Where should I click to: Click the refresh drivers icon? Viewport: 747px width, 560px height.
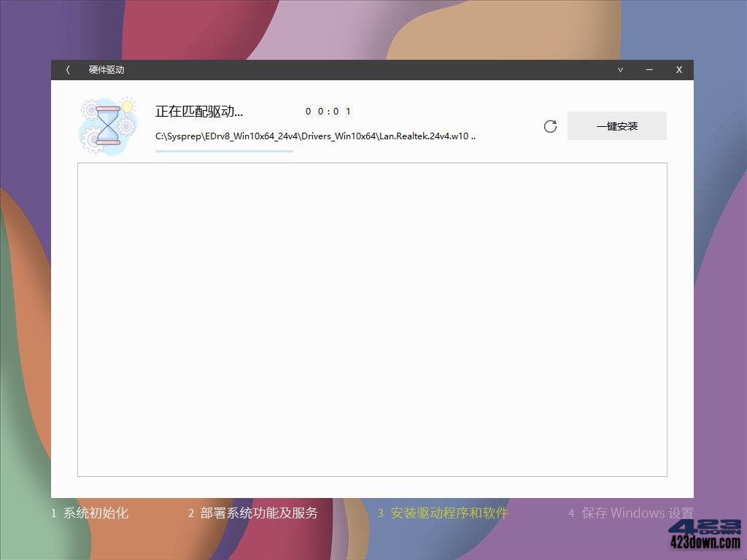click(550, 125)
